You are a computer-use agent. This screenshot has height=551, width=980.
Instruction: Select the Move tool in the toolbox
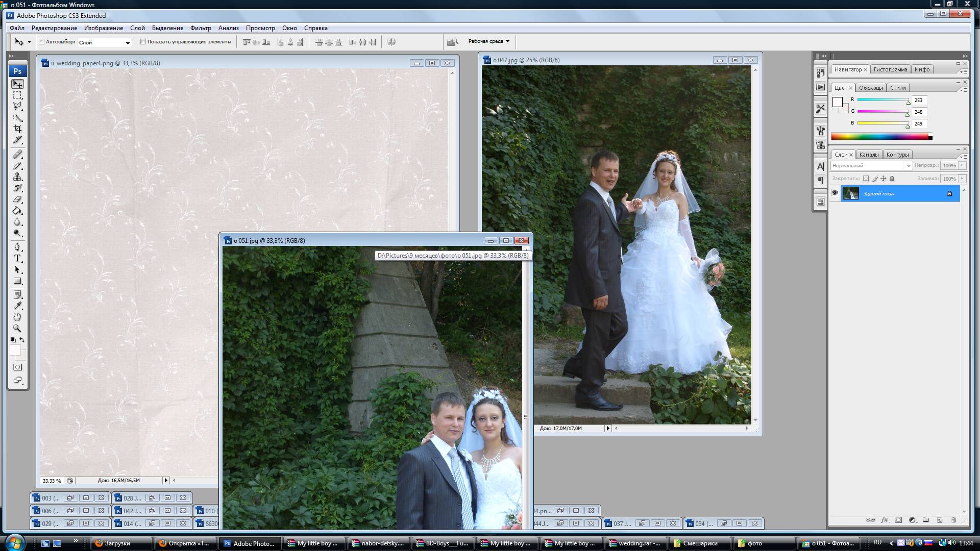(17, 84)
